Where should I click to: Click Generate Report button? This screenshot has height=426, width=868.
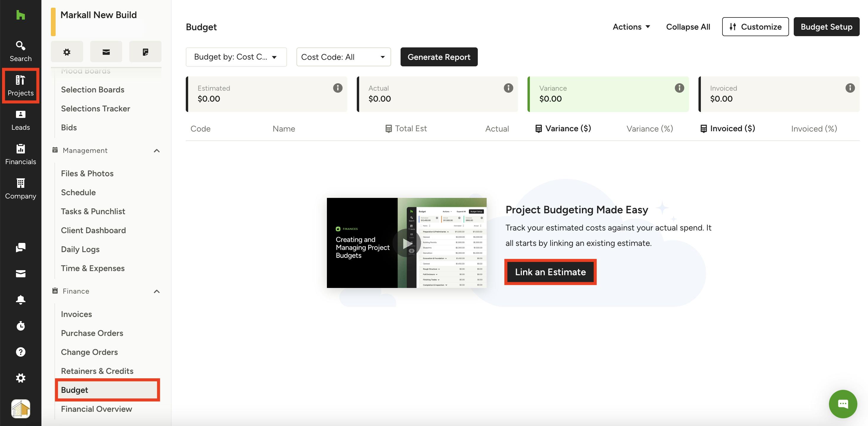(x=439, y=57)
